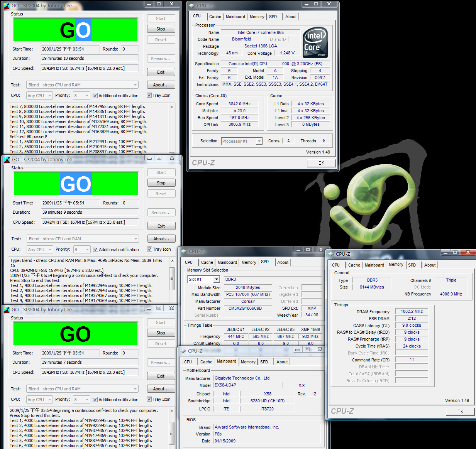
Task: Click the SP2004 title bar icon in the middle window
Action: 7,159
